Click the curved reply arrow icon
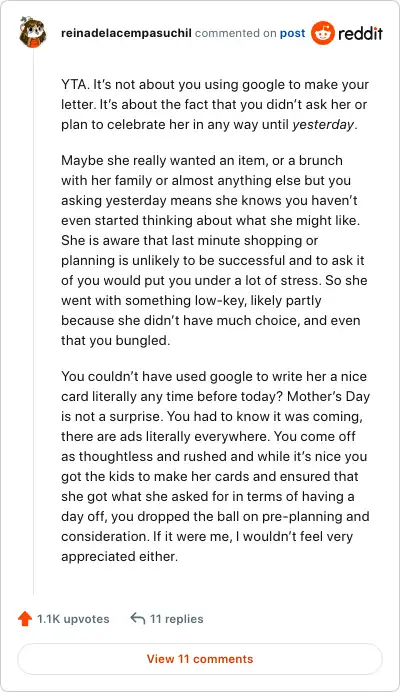 pyautogui.click(x=138, y=618)
